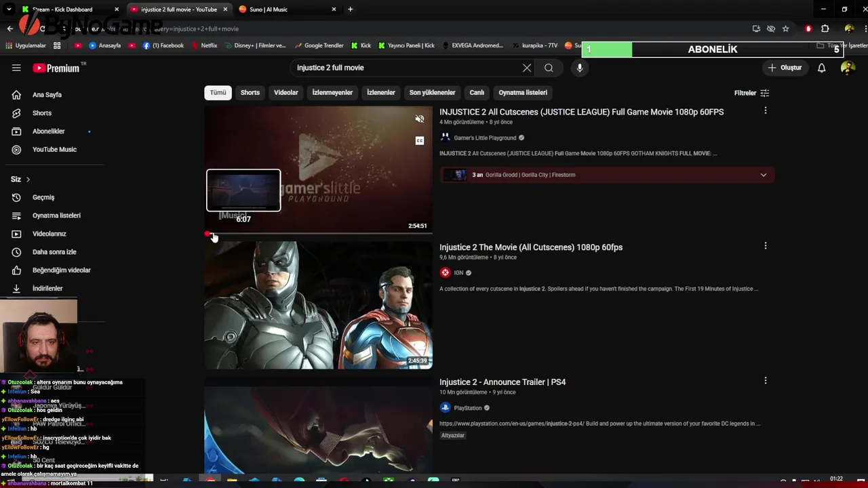Open Injustice 2 - Announce Trailer title

point(502,382)
